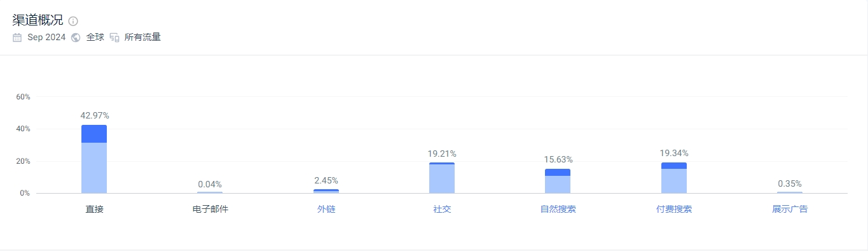The image size is (868, 251).
Task: Click the 直接 axis label
Action: pos(94,209)
